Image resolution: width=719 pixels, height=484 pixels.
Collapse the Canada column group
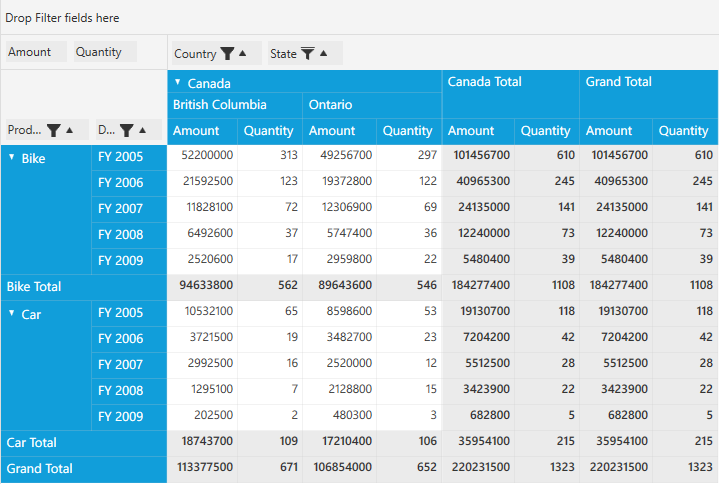[178, 83]
